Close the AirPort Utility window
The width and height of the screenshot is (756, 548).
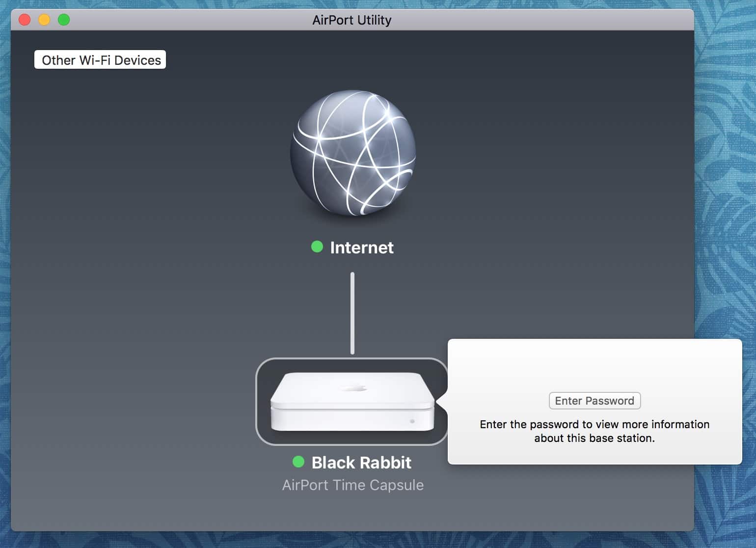(x=25, y=20)
